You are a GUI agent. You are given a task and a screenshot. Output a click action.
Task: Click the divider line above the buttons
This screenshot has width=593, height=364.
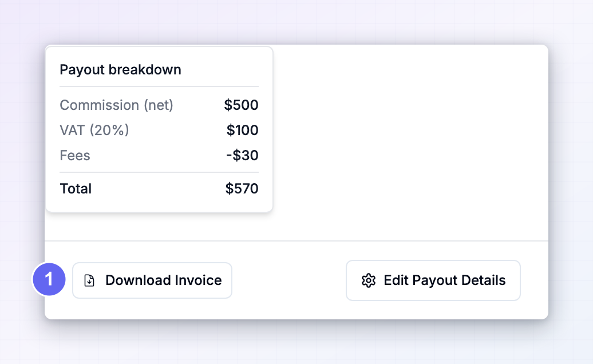(x=296, y=241)
